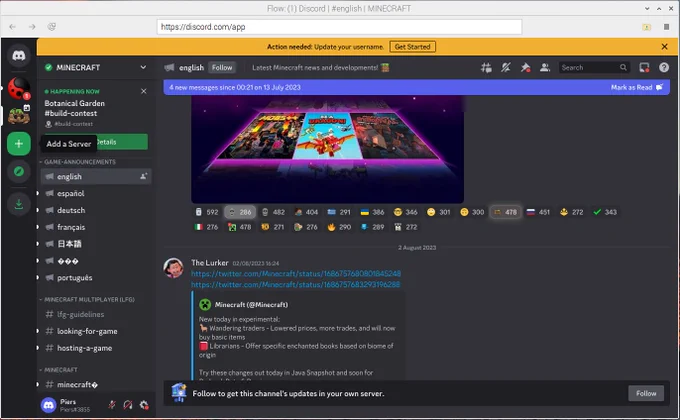Collapse the MINECRAFT MULTIPLAYER (LFG) category
Image resolution: width=680 pixels, height=420 pixels.
tap(88, 299)
